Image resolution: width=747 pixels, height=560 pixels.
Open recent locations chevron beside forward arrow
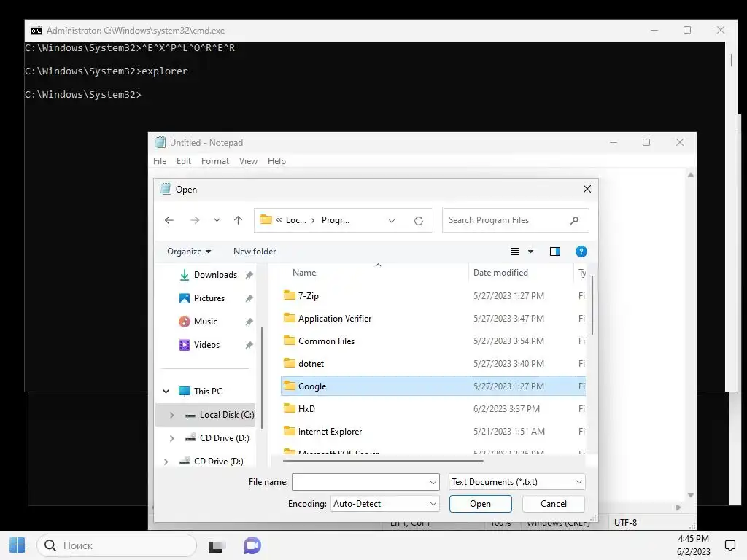tap(217, 220)
